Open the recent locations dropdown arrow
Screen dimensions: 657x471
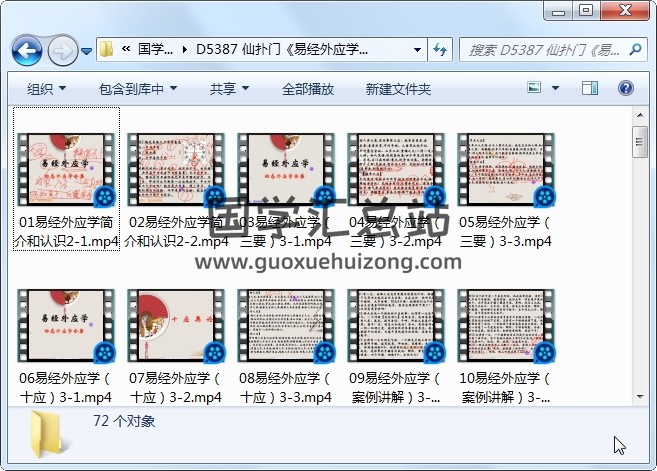(x=86, y=51)
